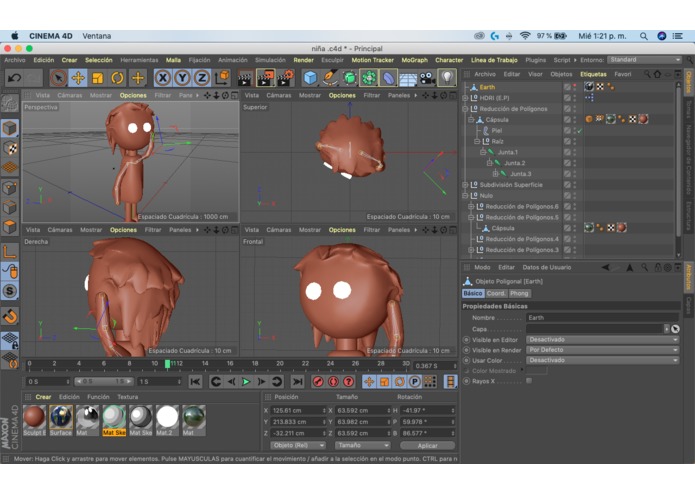Screen dimensions: 695x494
Task: Open the Entorno Standard layout dropdown
Action: (x=644, y=59)
